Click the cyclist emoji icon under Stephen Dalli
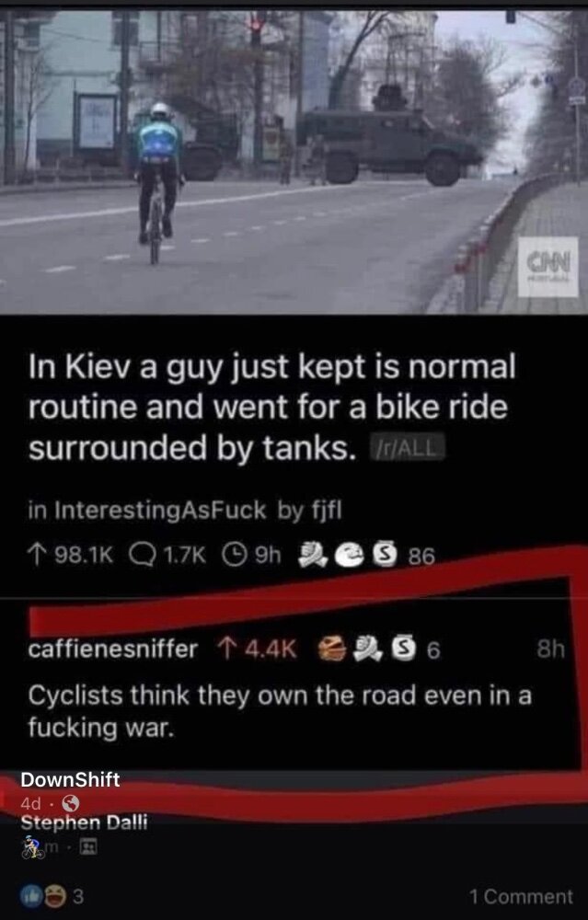This screenshot has width=588, height=920. point(32,846)
